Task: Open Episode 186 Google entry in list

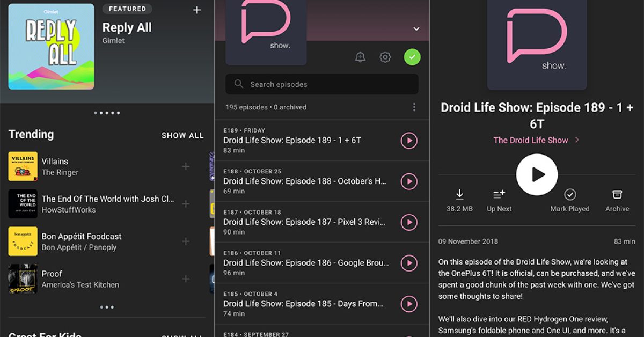Action: [306, 263]
